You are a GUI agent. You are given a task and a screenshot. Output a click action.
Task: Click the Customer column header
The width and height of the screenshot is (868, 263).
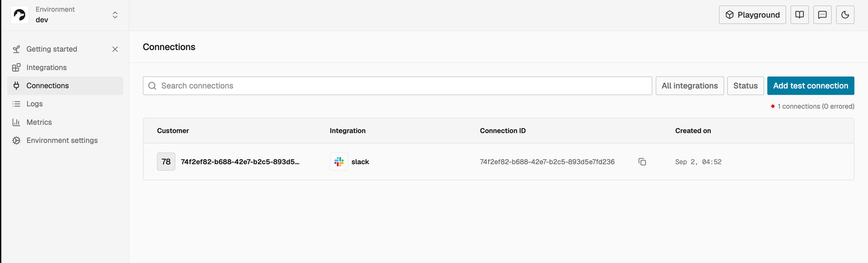[x=173, y=131]
